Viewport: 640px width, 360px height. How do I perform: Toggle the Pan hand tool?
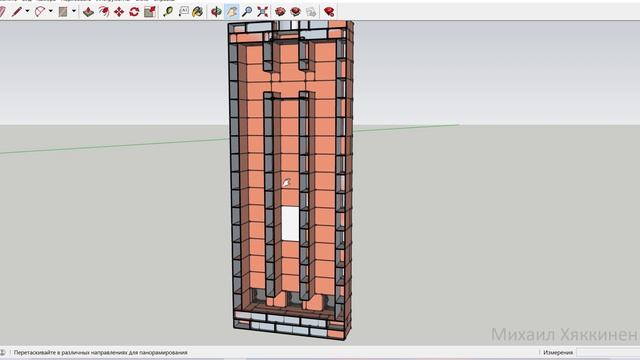pos(232,11)
